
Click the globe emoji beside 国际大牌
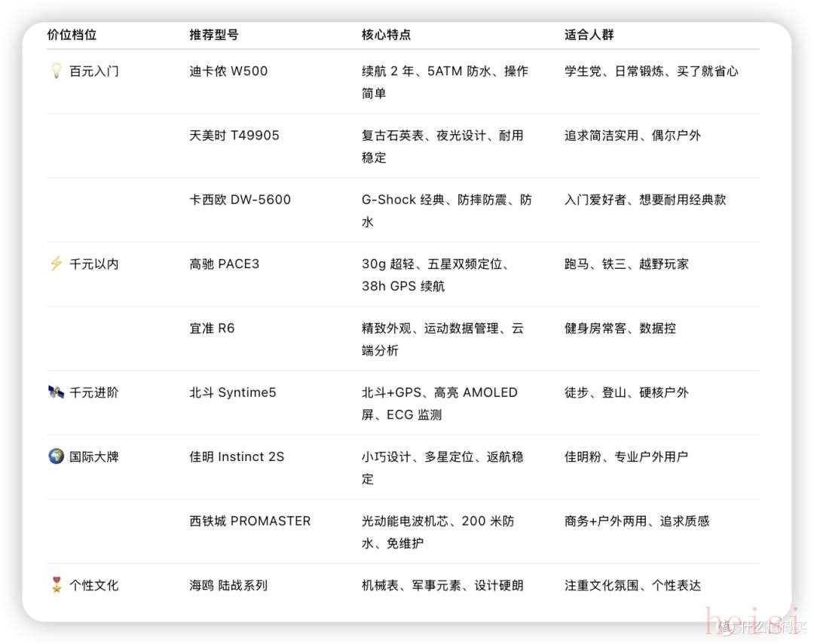(56, 456)
